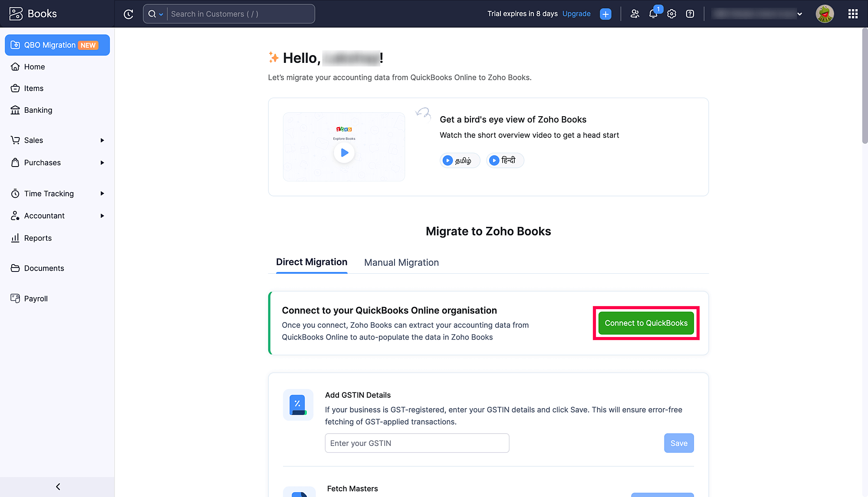Open notifications bell icon
This screenshot has width=868, height=497.
tap(653, 14)
